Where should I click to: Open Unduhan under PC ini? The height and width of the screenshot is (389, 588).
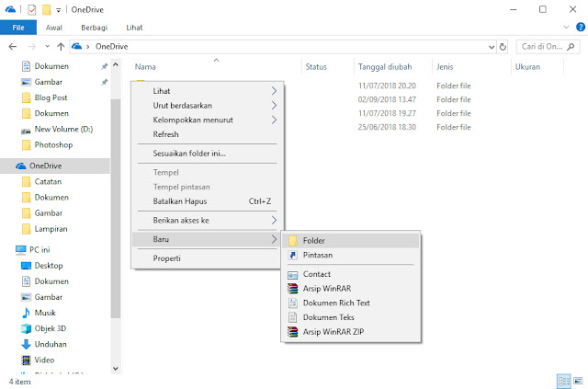(51, 344)
